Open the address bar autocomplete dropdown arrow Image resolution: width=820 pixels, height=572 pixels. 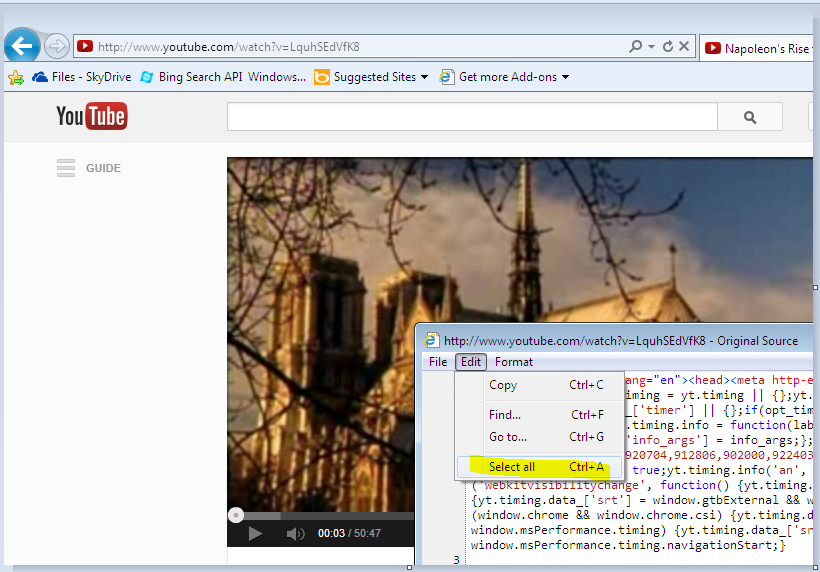pyautogui.click(x=651, y=47)
